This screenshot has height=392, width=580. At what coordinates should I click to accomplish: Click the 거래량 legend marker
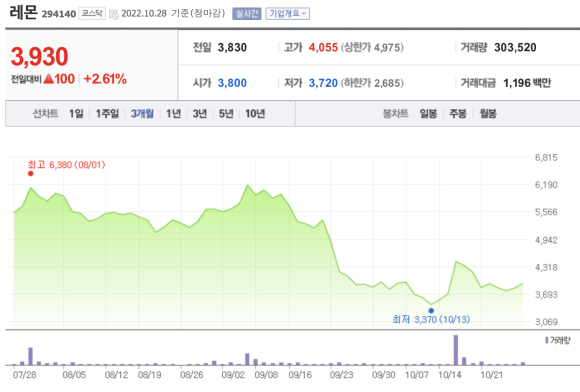point(547,340)
